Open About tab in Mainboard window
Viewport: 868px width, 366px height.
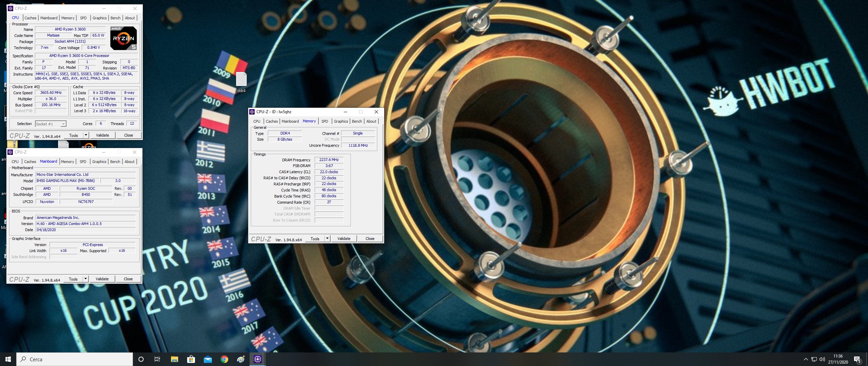coord(130,162)
